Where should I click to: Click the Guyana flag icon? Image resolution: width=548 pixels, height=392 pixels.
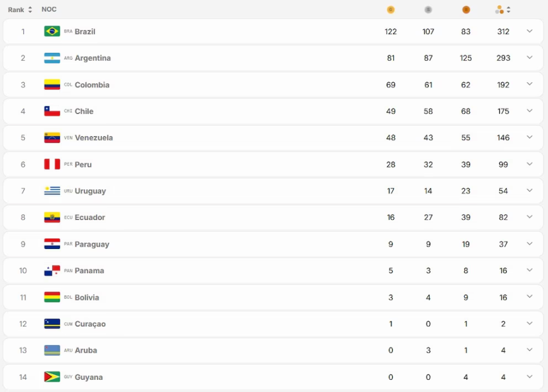click(x=52, y=377)
